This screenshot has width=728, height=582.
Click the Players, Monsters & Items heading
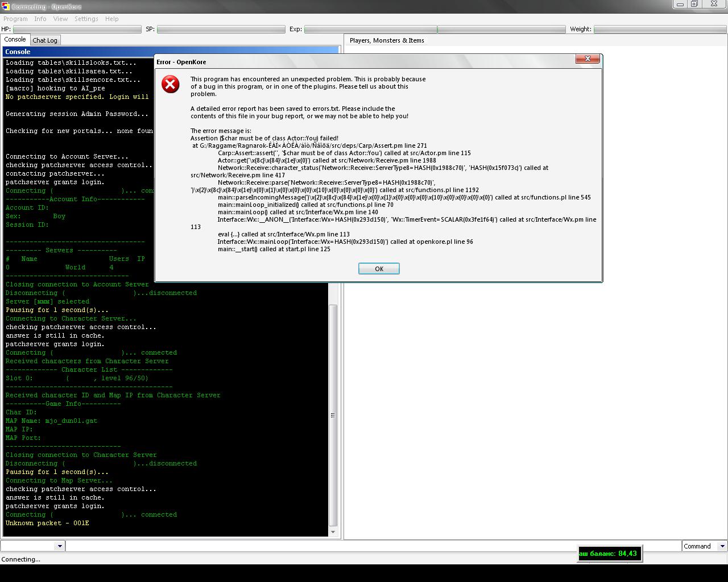click(x=387, y=40)
